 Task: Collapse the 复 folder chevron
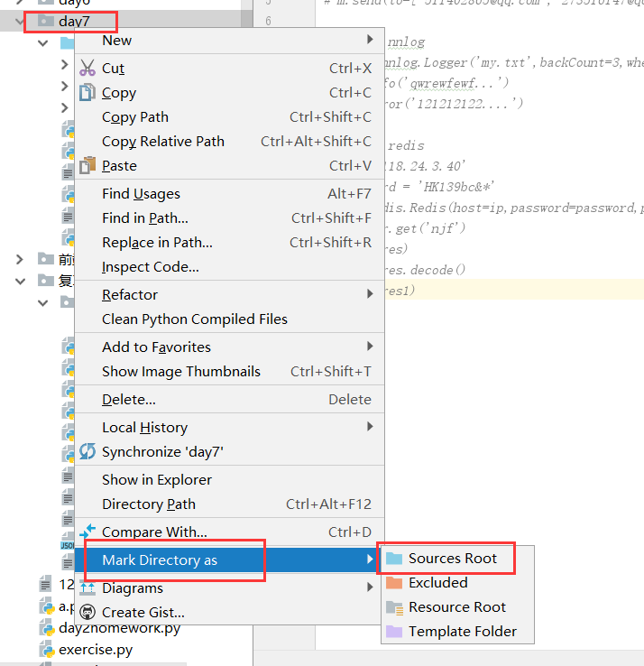point(20,282)
